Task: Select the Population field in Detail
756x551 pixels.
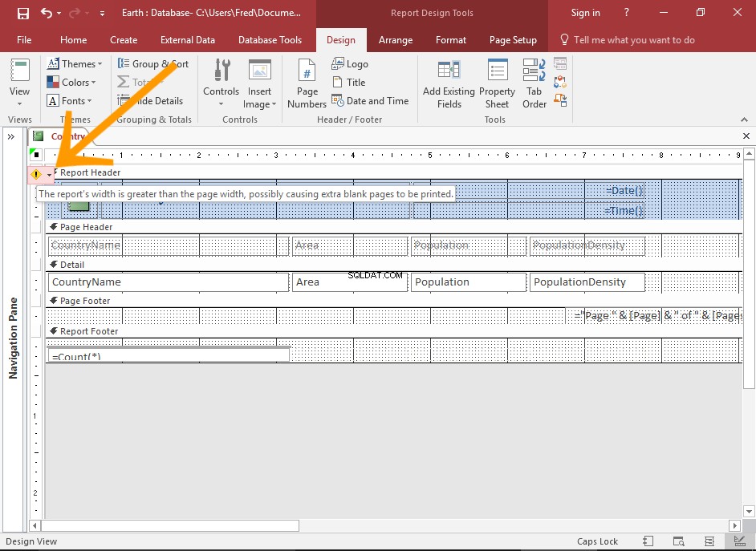Action: pos(469,282)
